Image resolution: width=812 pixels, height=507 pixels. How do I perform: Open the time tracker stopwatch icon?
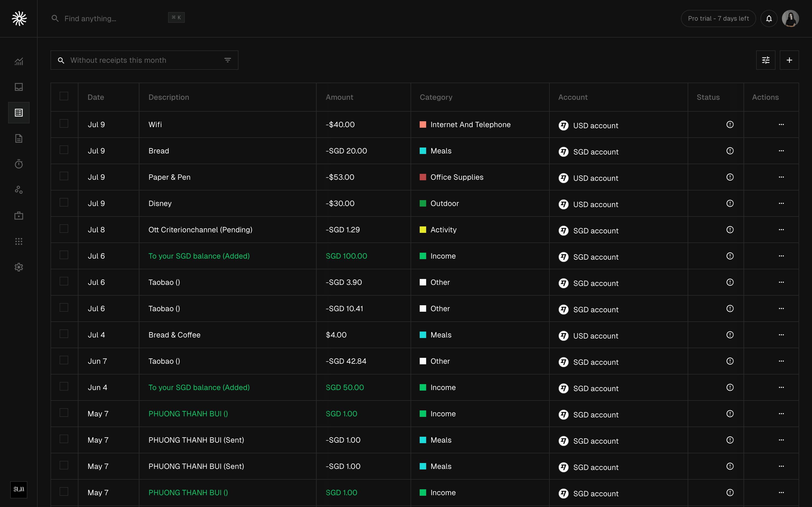19,164
